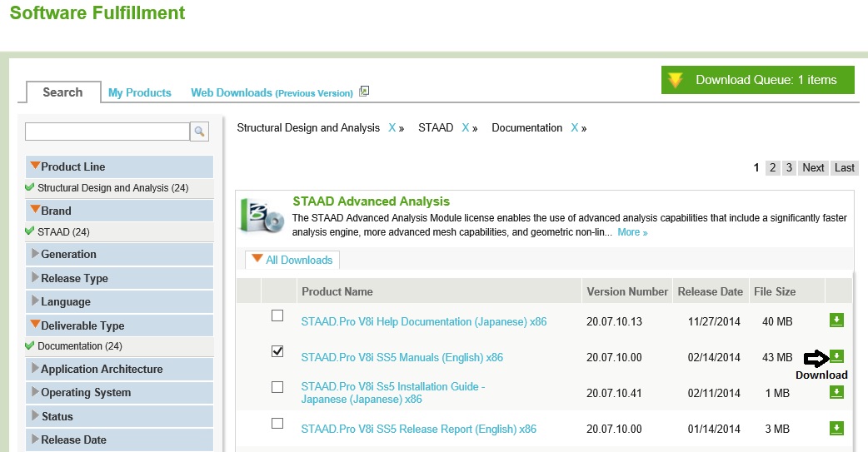Open the More » description link
The height and width of the screenshot is (452, 868).
(x=633, y=232)
